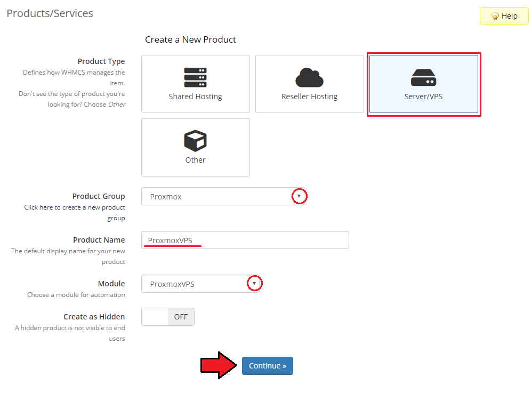Click the 'The default display name' hint text

point(68,256)
